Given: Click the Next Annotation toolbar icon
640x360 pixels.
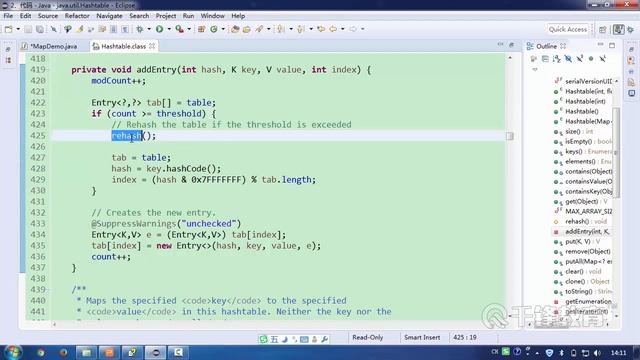Looking at the screenshot, I should click(281, 29).
